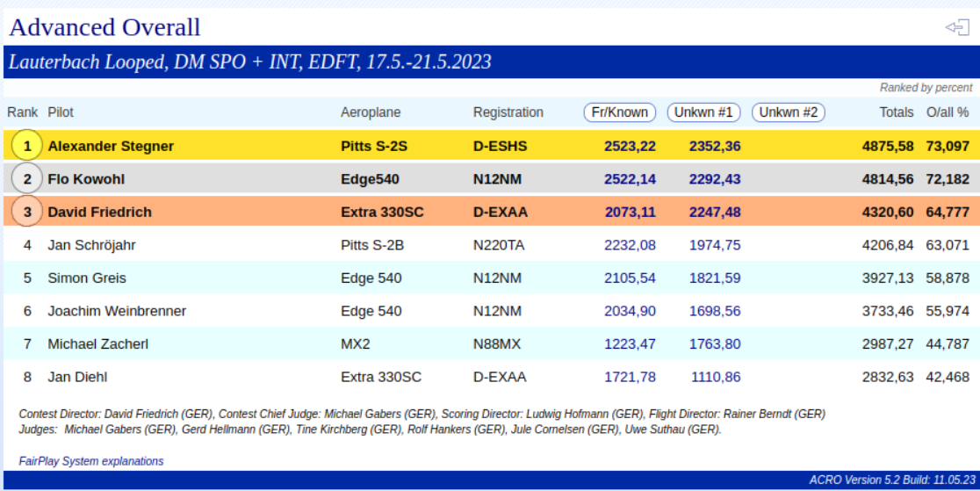
Task: Open Jan Schröjahr's Unkwn #1 score 1974,75
Action: click(x=714, y=245)
